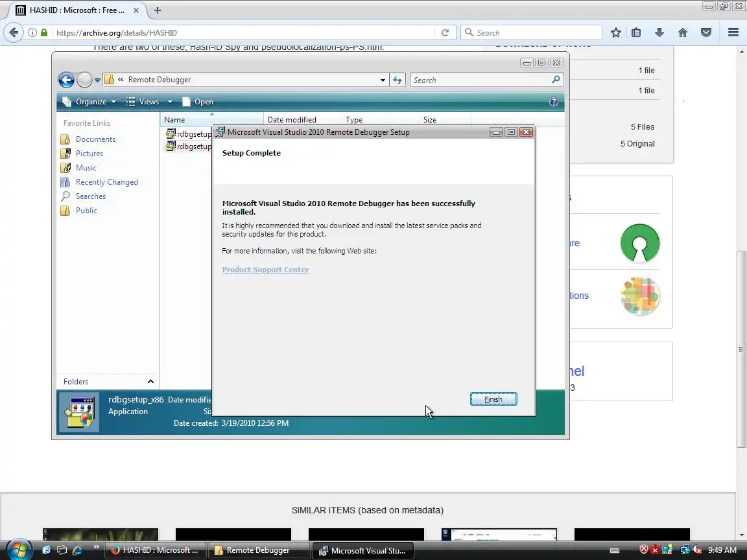Viewport: 747px width, 560px height.
Task: Open the Product Support Center link
Action: click(265, 270)
